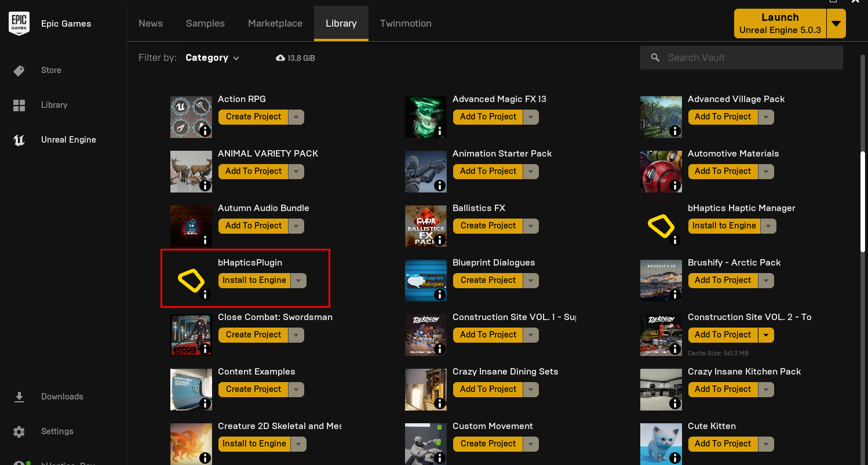Expand options arrow for Construction Site VOL. 2
The height and width of the screenshot is (465, 868).
[x=767, y=335]
